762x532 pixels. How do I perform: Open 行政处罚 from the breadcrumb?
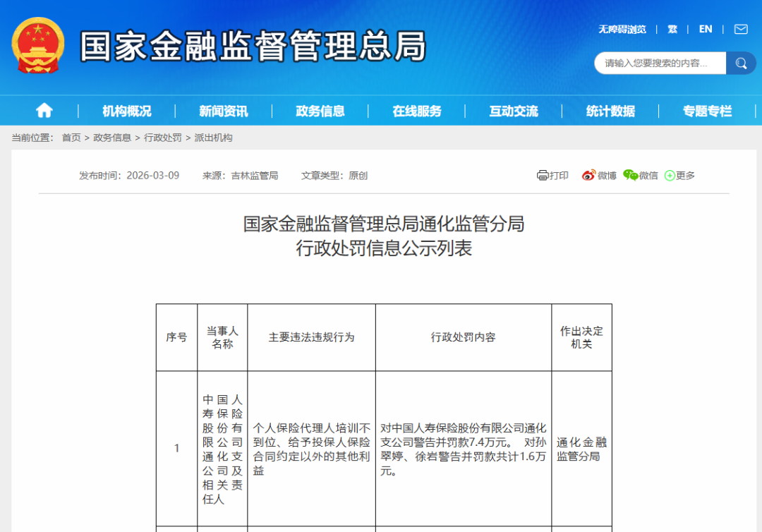click(165, 138)
